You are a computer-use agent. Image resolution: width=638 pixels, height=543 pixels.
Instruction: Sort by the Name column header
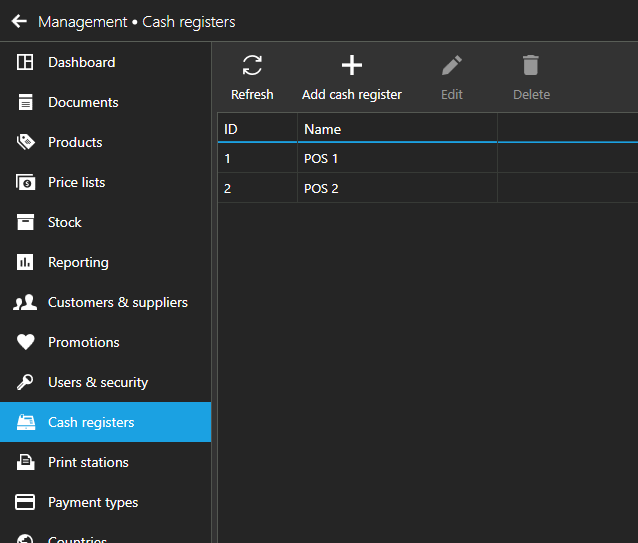pyautogui.click(x=398, y=129)
